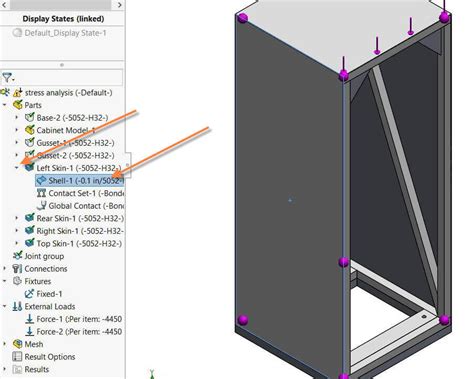Click the External Loads icon

pos(17,306)
